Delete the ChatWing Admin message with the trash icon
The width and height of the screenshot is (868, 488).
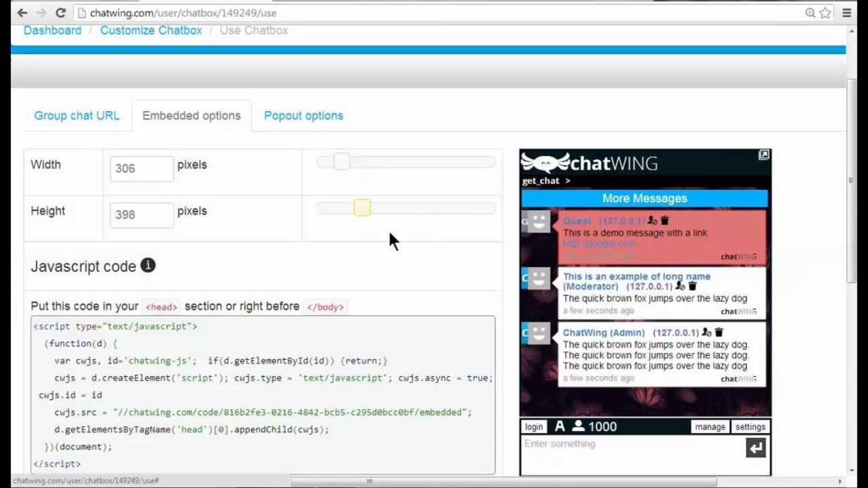click(x=719, y=332)
